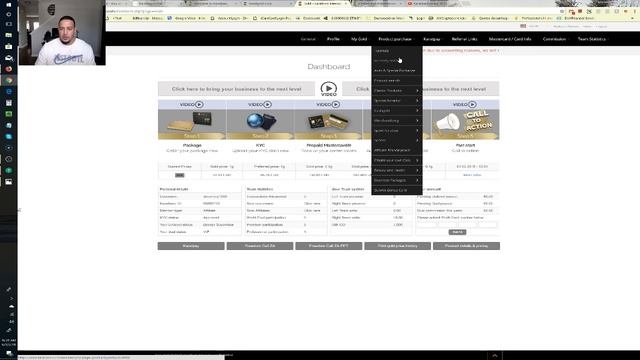Open the Mastercard / Card Info menu
Image resolution: width=640 pixels, height=360 pixels.
click(510, 39)
